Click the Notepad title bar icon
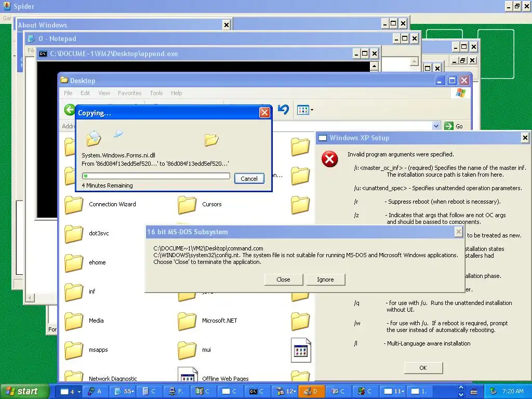 click(31, 38)
